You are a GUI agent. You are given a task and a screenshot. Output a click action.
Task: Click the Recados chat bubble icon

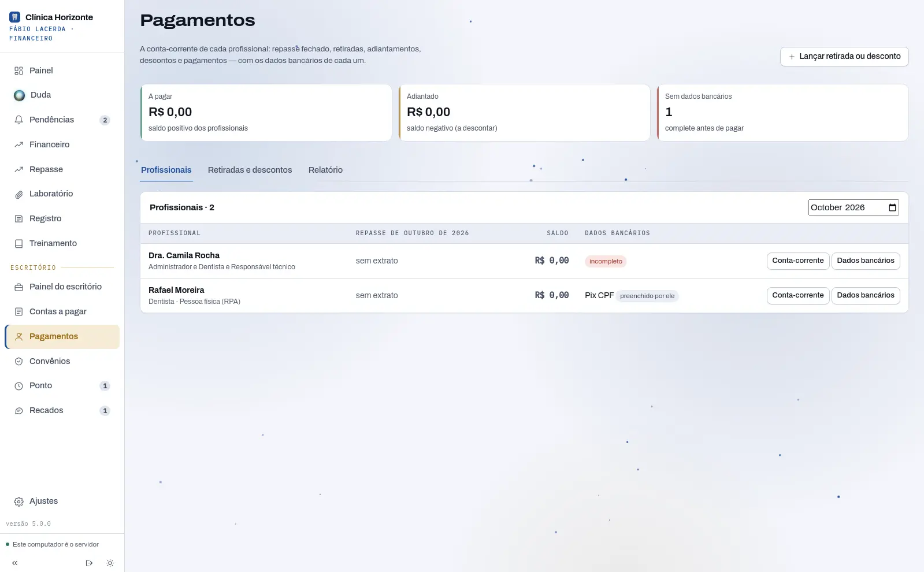pyautogui.click(x=18, y=411)
